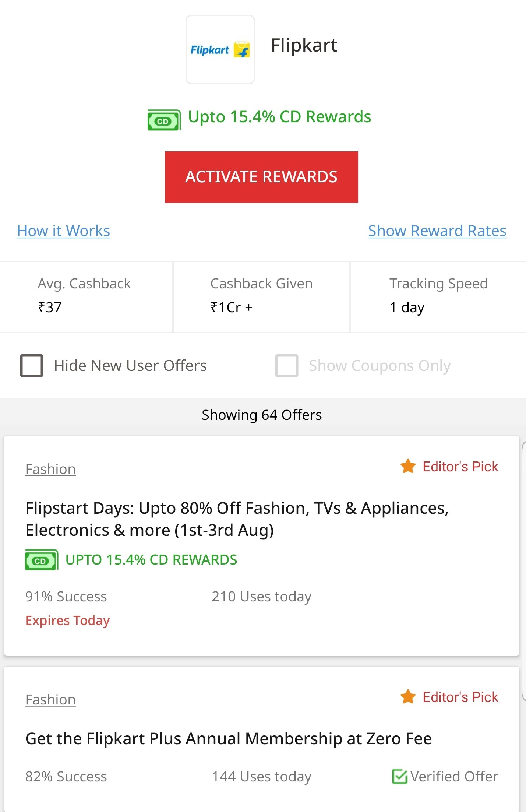This screenshot has height=812, width=526.
Task: Select the Upto 15.4% CD Rewards offer text
Action: click(x=151, y=560)
